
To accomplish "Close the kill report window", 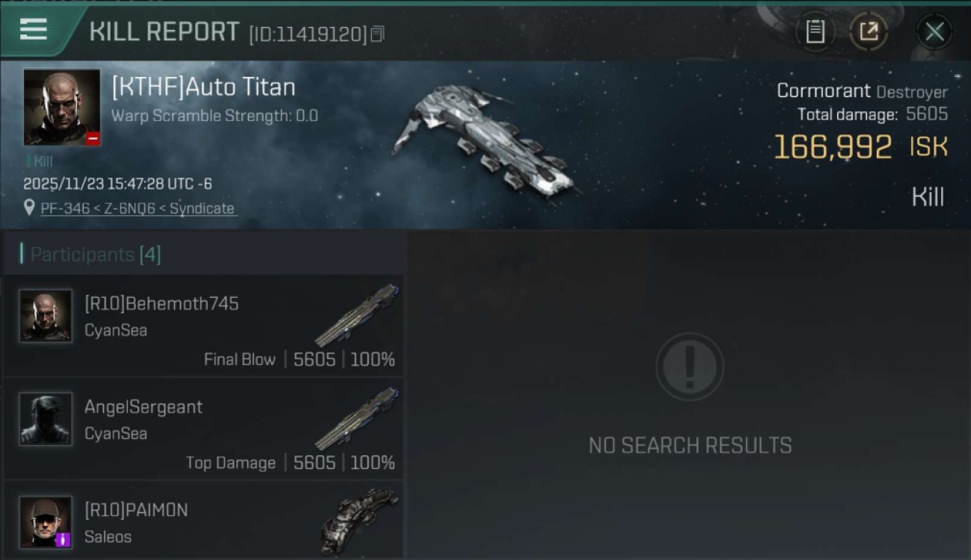I will click(934, 31).
